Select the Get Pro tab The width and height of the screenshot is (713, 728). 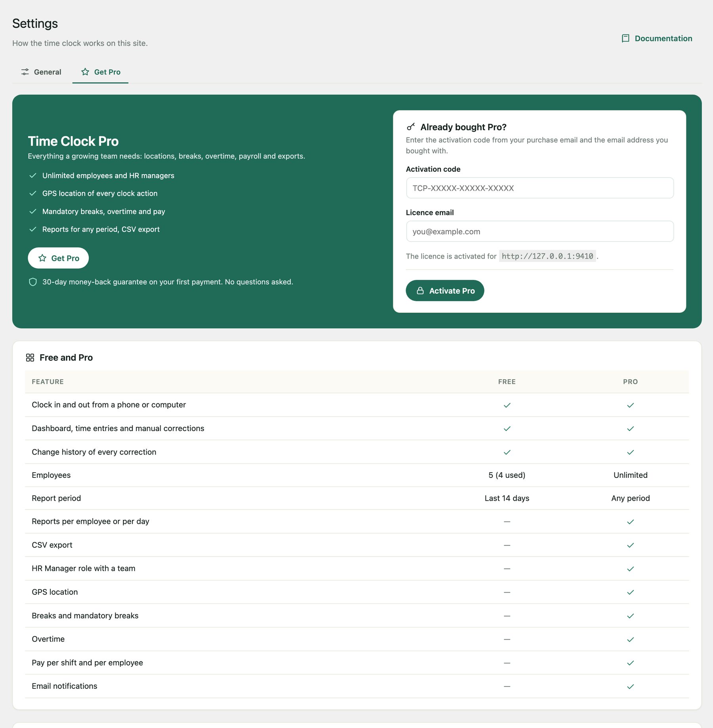[101, 72]
